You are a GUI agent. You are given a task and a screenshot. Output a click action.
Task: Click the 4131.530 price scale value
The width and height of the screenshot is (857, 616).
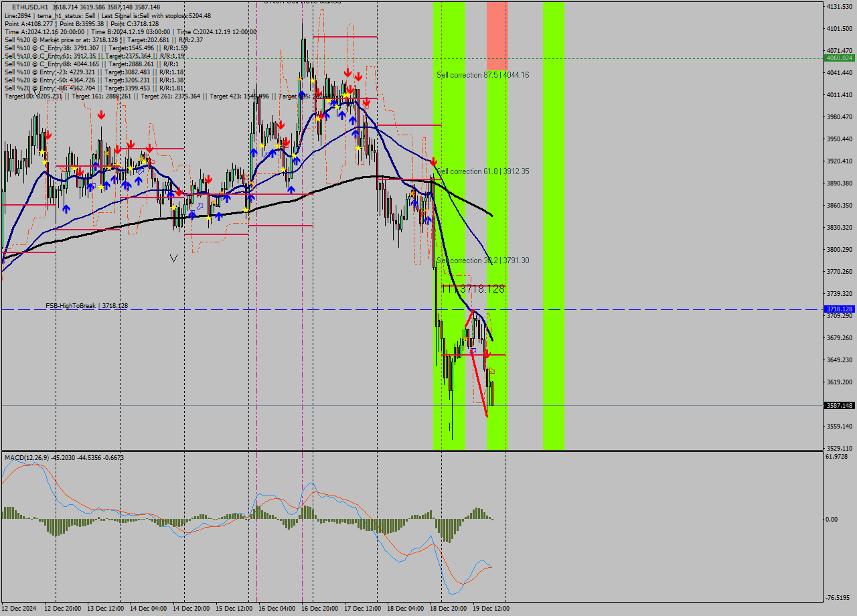click(839, 6)
